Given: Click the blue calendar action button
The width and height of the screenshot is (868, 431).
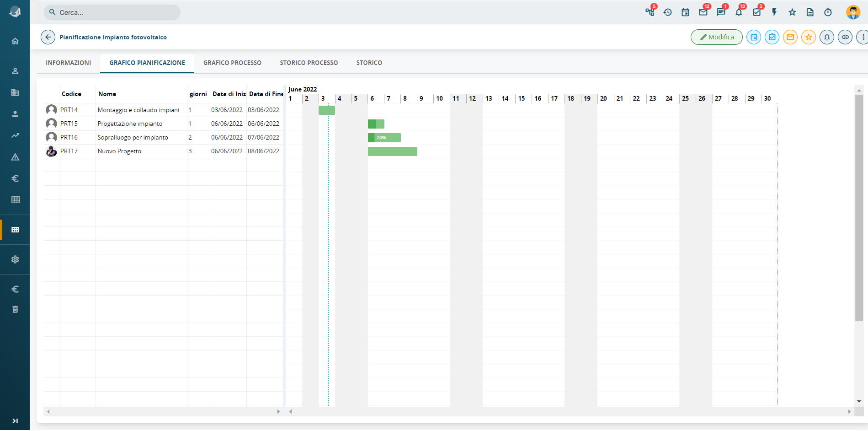Looking at the screenshot, I should pos(754,37).
